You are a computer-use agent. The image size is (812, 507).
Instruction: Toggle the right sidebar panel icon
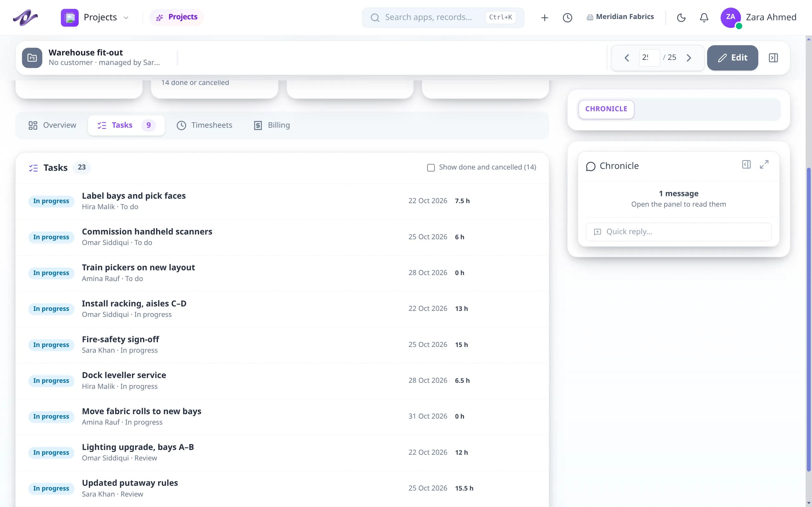[x=773, y=58]
